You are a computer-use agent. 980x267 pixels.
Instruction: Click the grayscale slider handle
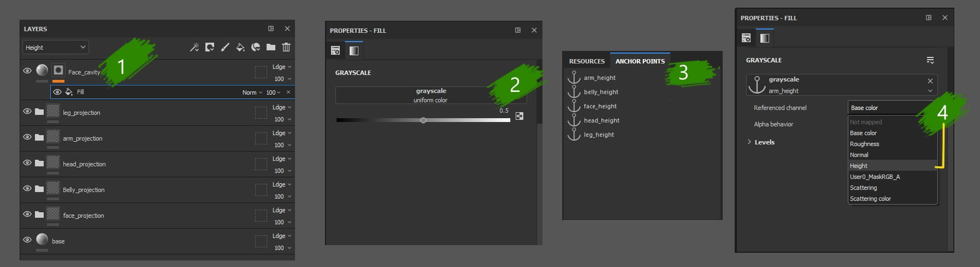click(423, 120)
